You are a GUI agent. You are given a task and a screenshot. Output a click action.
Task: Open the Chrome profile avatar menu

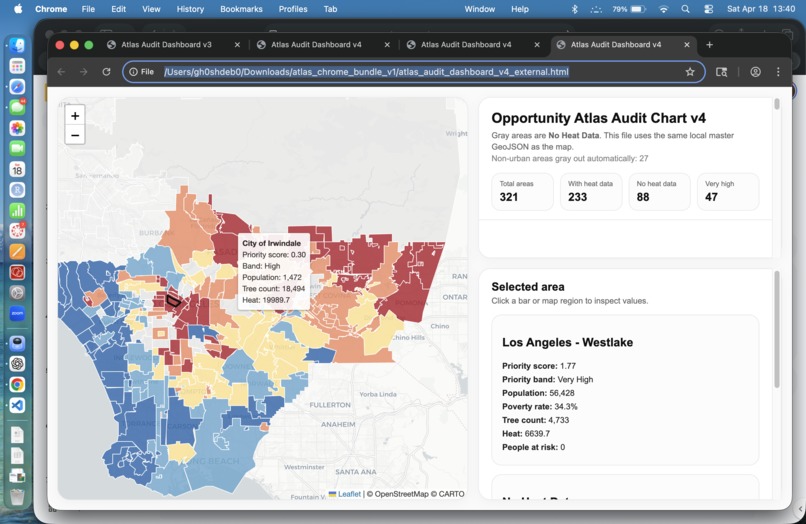[x=755, y=72]
